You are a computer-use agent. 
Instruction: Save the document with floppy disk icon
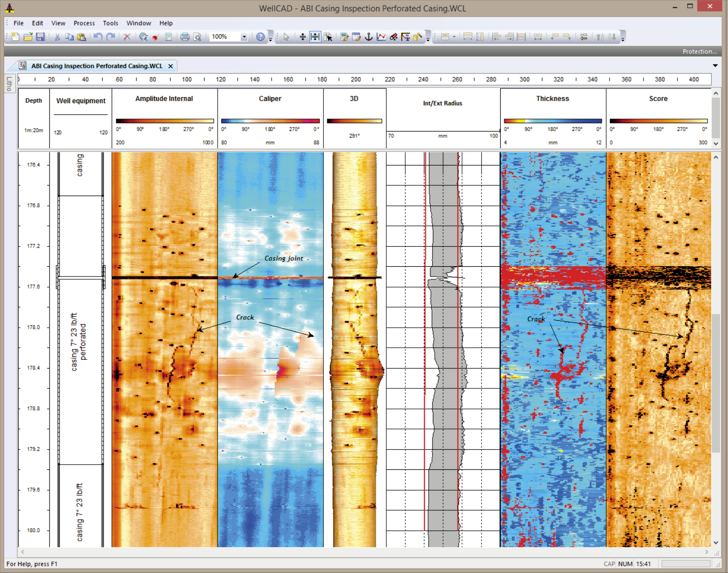point(40,37)
